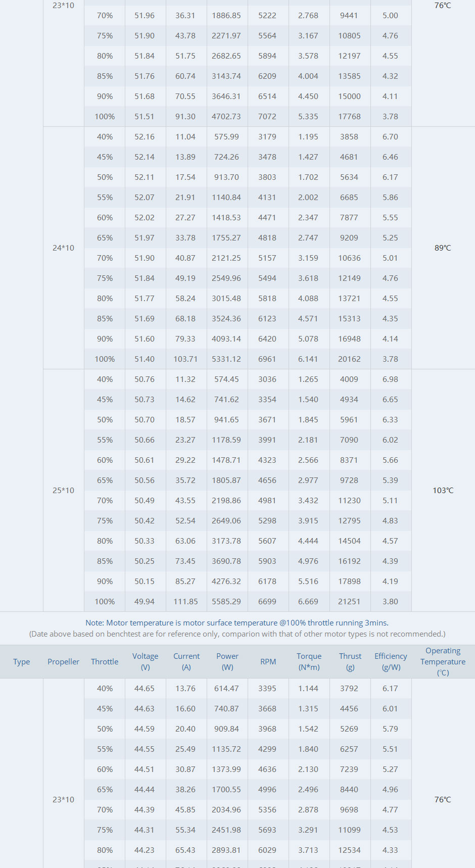
Task: Click the motor temperature note text
Action: point(237,623)
